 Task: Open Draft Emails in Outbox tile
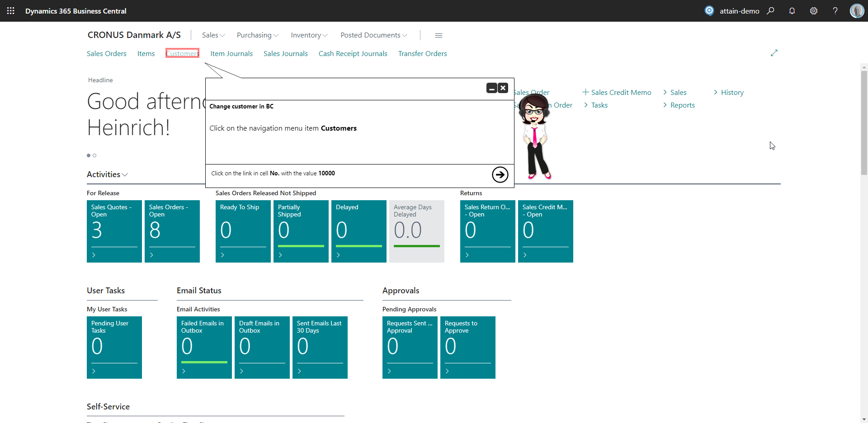pos(262,348)
